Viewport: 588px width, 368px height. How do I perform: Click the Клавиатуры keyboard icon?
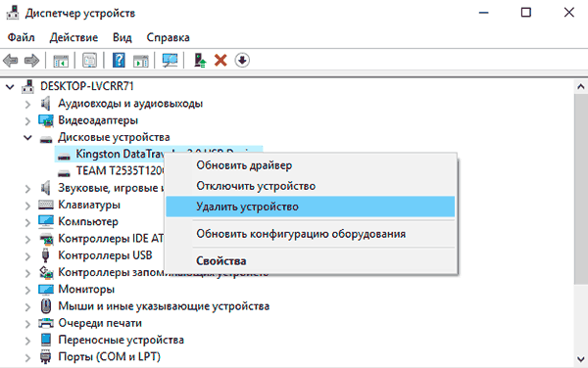point(46,205)
